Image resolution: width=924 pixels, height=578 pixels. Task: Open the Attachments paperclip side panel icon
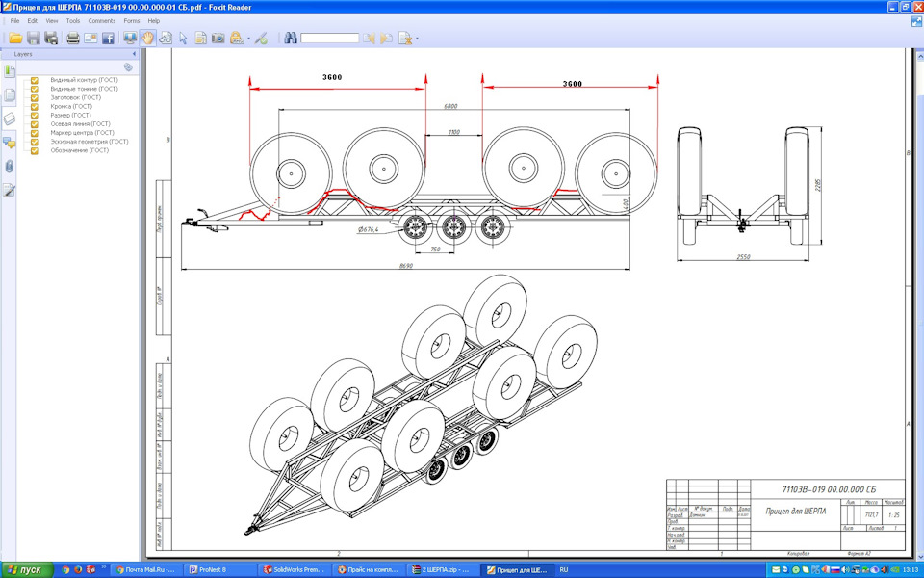(x=9, y=166)
